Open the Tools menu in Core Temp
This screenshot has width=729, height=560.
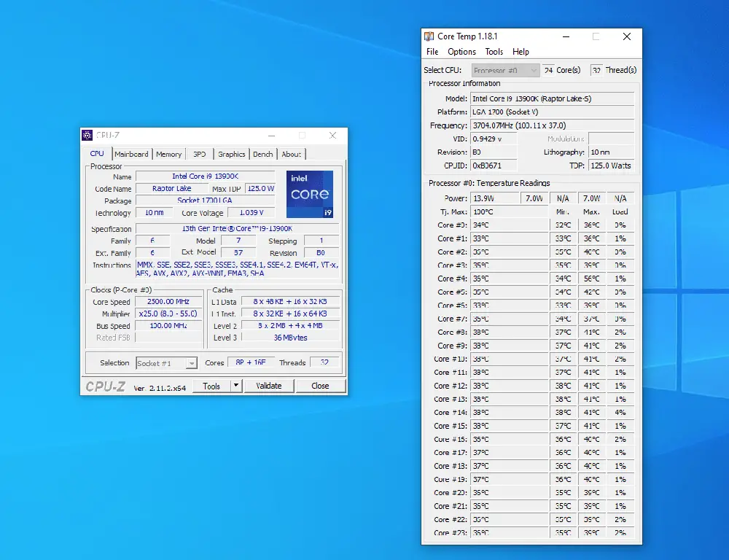pos(494,52)
